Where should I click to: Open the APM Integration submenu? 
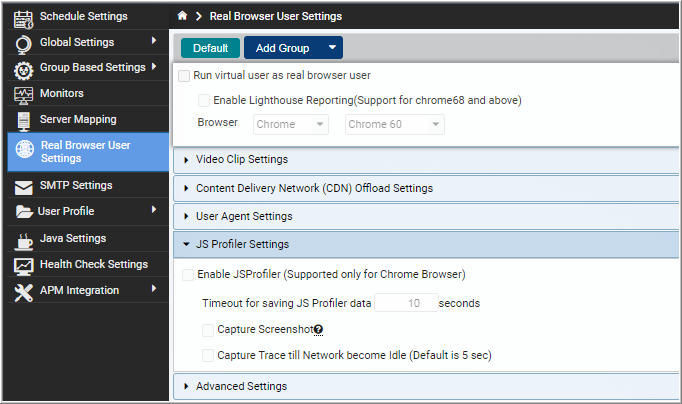(x=87, y=290)
